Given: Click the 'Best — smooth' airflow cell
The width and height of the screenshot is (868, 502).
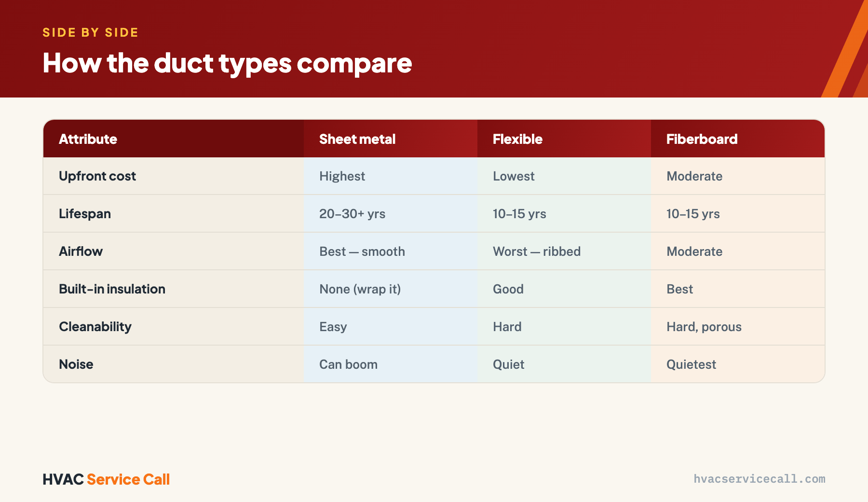Looking at the screenshot, I should [x=391, y=251].
